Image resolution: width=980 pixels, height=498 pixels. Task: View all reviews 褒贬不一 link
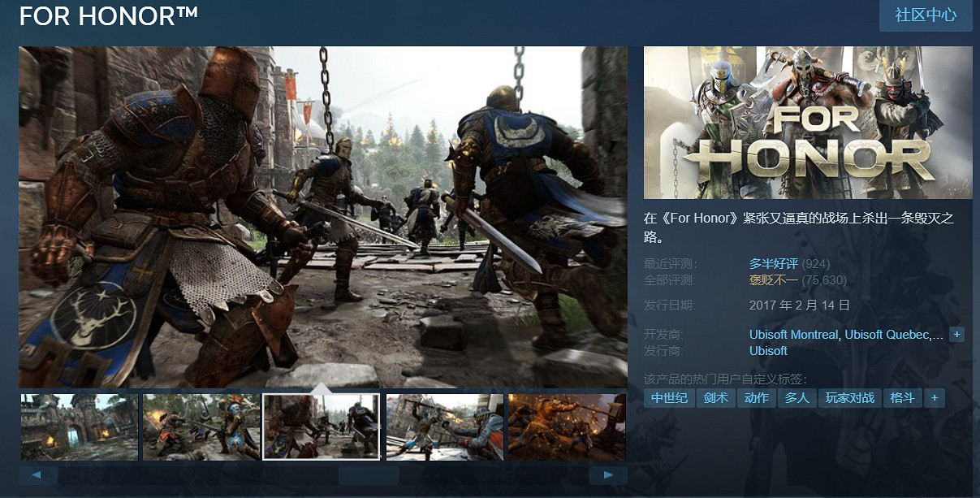click(773, 280)
